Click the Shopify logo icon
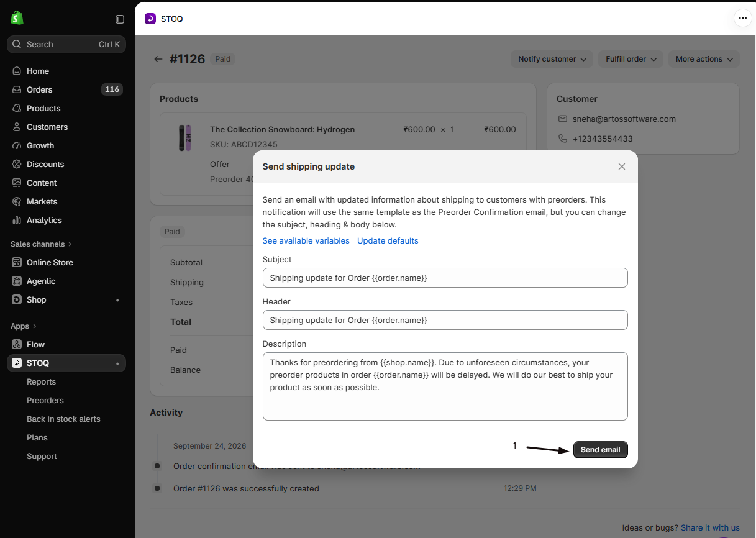 (17, 18)
